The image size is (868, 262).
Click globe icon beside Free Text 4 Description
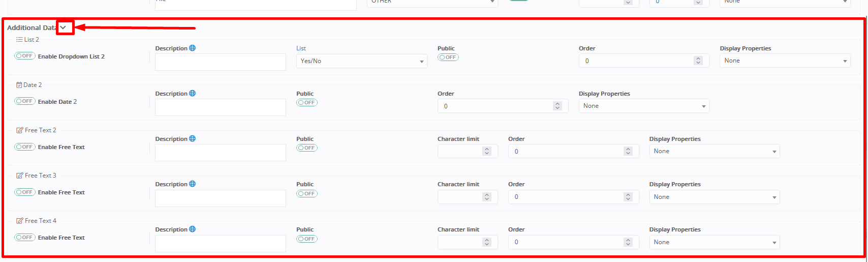192,229
